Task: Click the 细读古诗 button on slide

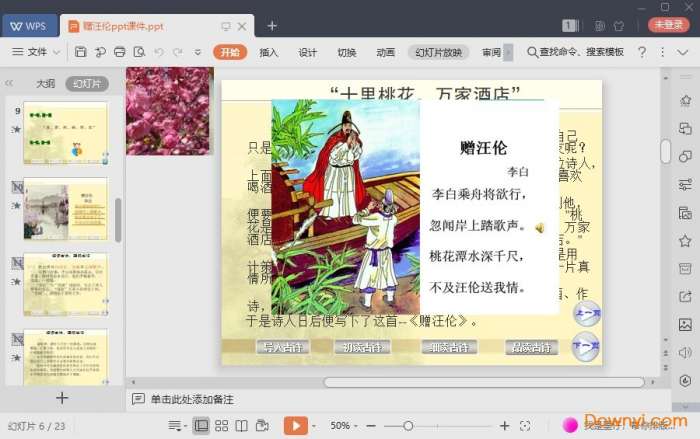Action: point(449,347)
